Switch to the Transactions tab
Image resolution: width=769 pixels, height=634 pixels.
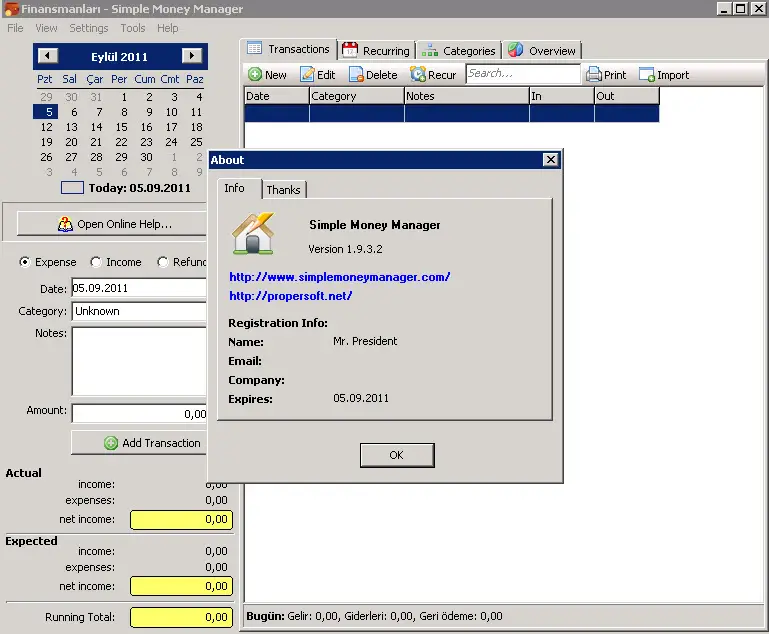click(288, 49)
